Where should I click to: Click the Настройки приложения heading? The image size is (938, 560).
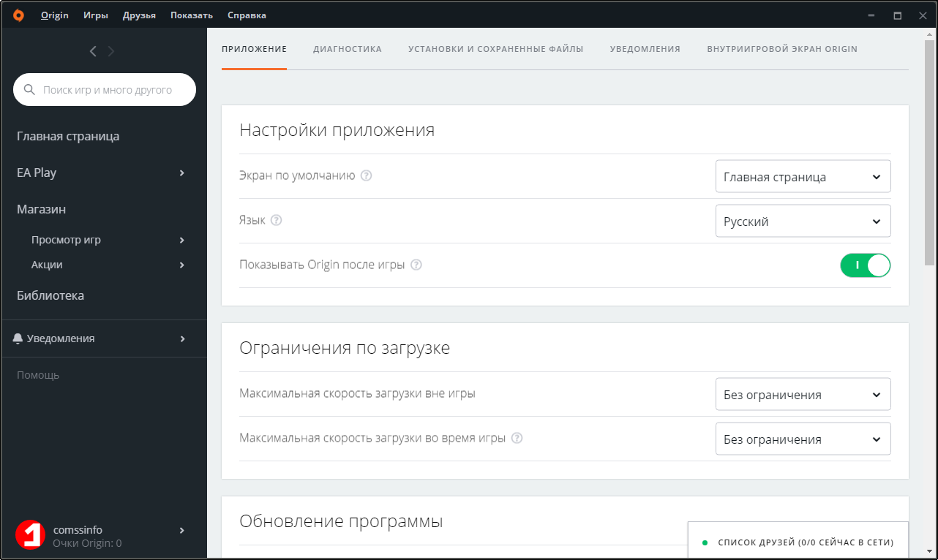(337, 130)
